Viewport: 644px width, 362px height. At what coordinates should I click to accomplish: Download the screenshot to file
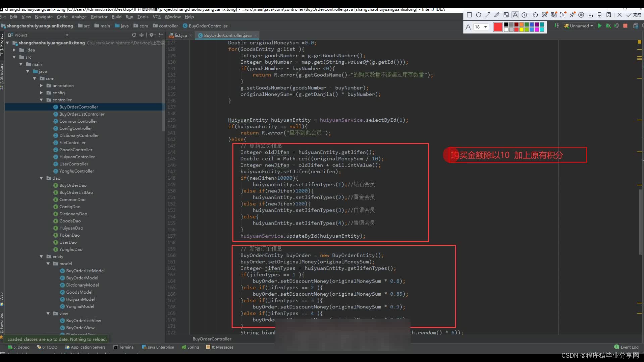click(x=590, y=15)
